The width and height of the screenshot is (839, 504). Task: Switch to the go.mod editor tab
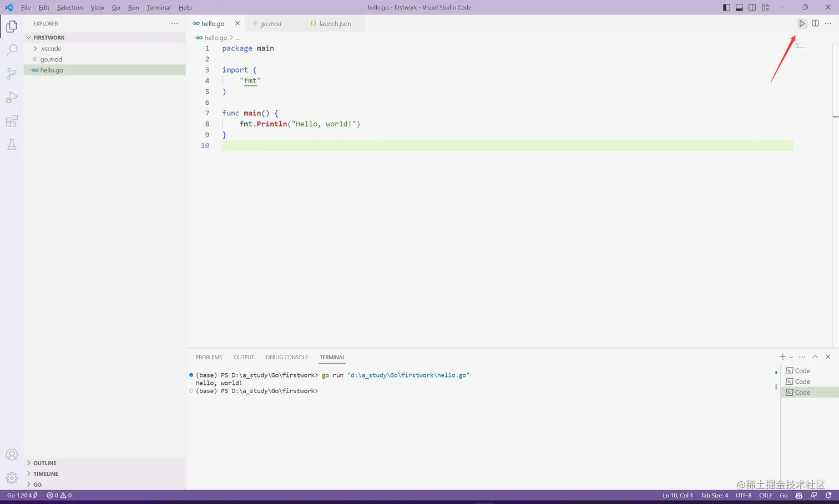pyautogui.click(x=271, y=23)
